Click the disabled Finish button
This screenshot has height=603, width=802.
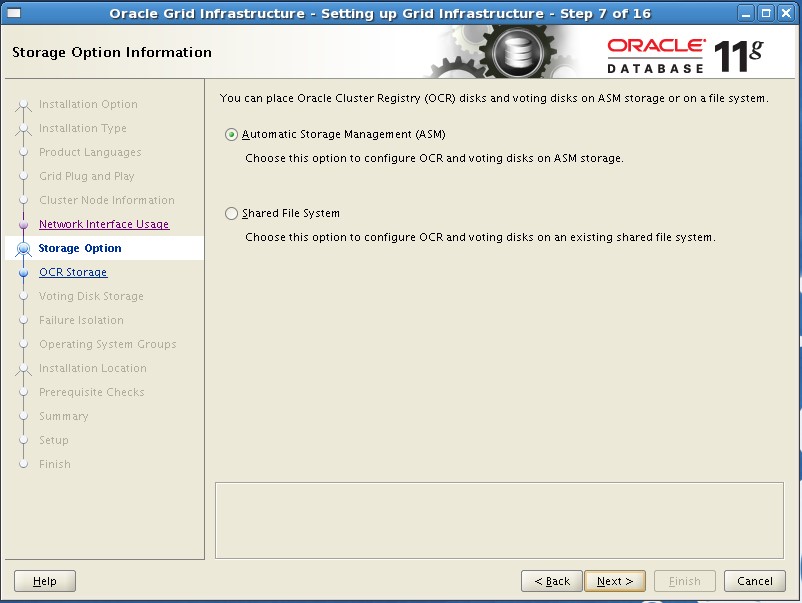point(685,581)
